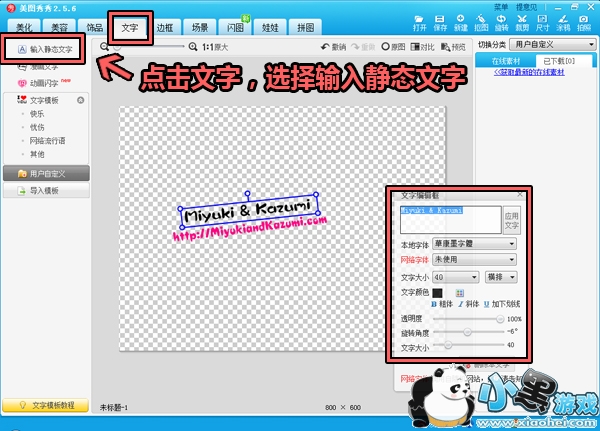
Task: Choose 输入静态文字 in the left panel
Action: pos(45,49)
